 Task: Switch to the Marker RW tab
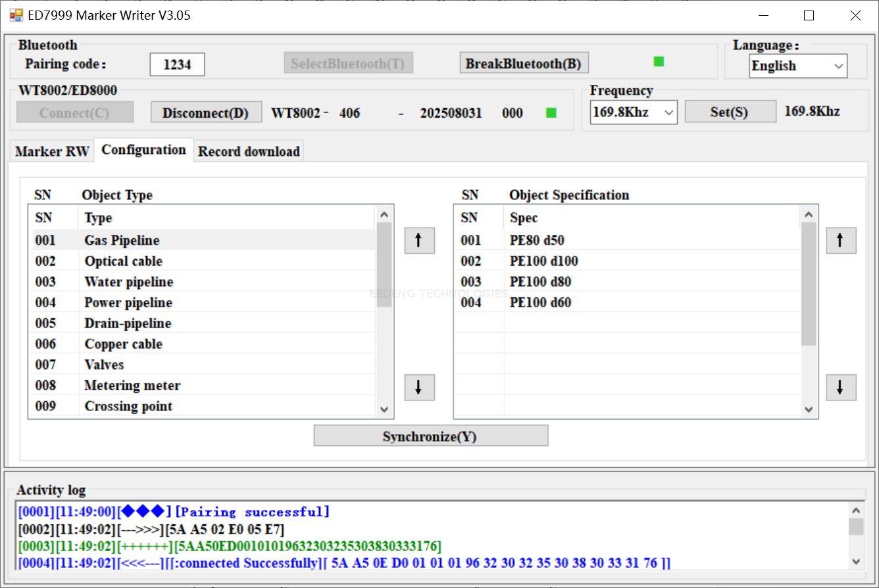[51, 151]
